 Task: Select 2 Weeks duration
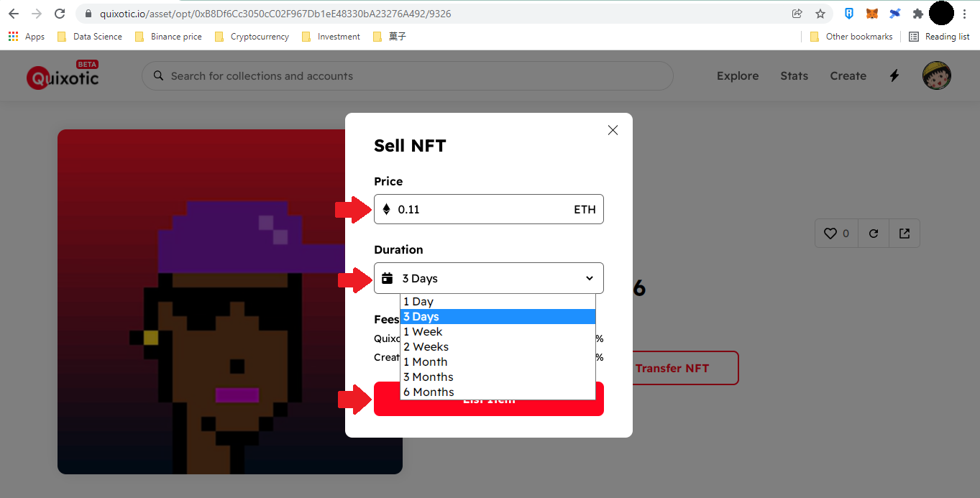(x=498, y=347)
